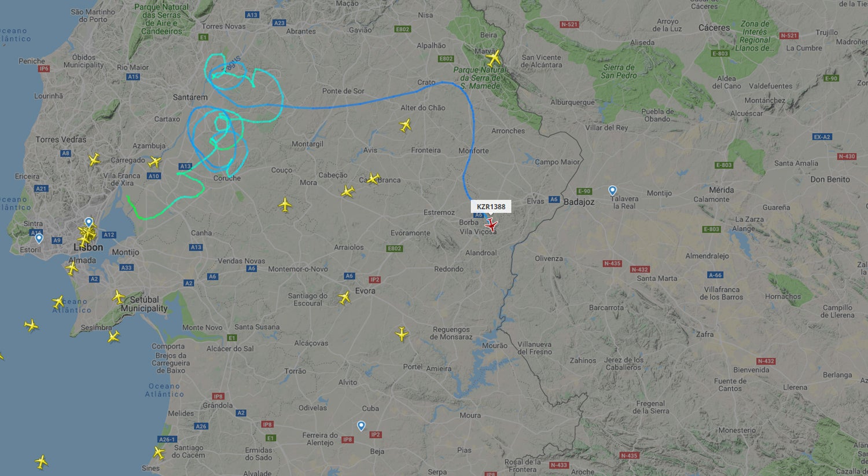
Task: Open the airport pin near Talavera la Real
Action: pos(612,191)
